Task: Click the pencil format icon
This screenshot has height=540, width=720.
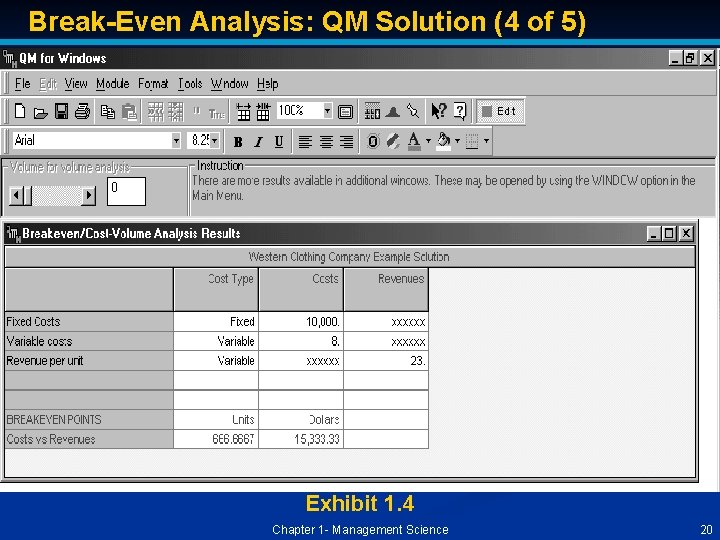Action: click(x=393, y=141)
